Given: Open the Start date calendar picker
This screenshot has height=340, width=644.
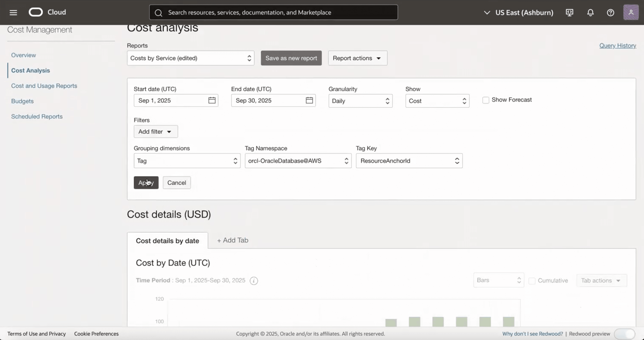Looking at the screenshot, I should coord(212,100).
